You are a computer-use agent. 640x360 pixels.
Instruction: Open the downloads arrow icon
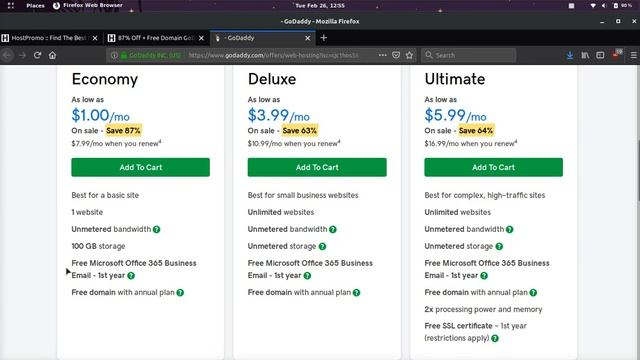[x=570, y=55]
